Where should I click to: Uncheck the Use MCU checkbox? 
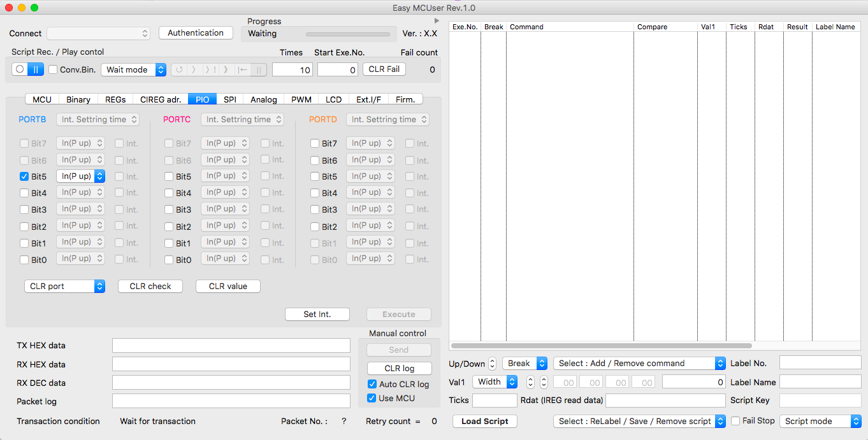[372, 398]
